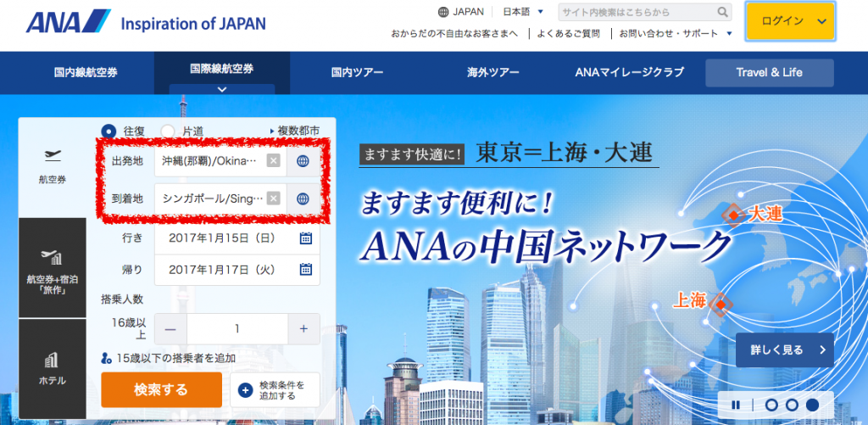This screenshot has height=425, width=868.
Task: Go to third banner slide dot
Action: click(812, 405)
